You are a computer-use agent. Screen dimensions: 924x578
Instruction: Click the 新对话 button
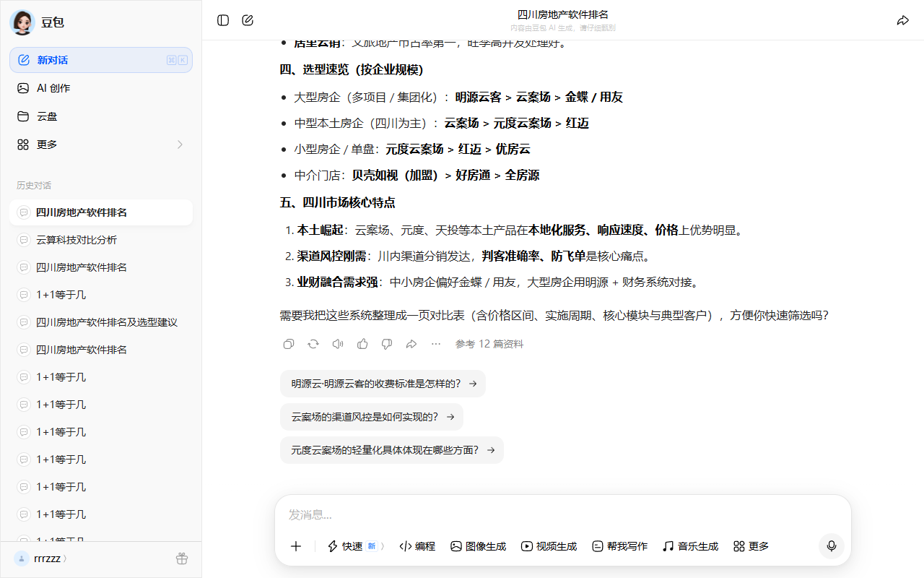(x=101, y=60)
